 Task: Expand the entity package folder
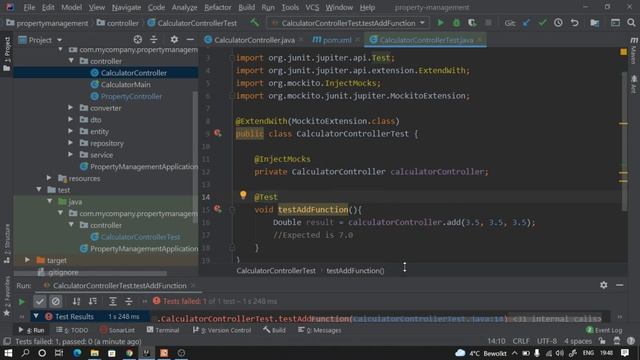tap(70, 131)
